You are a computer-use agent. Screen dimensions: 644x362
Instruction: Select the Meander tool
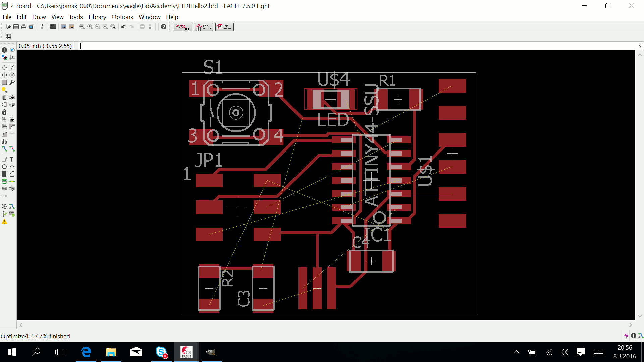point(4,141)
